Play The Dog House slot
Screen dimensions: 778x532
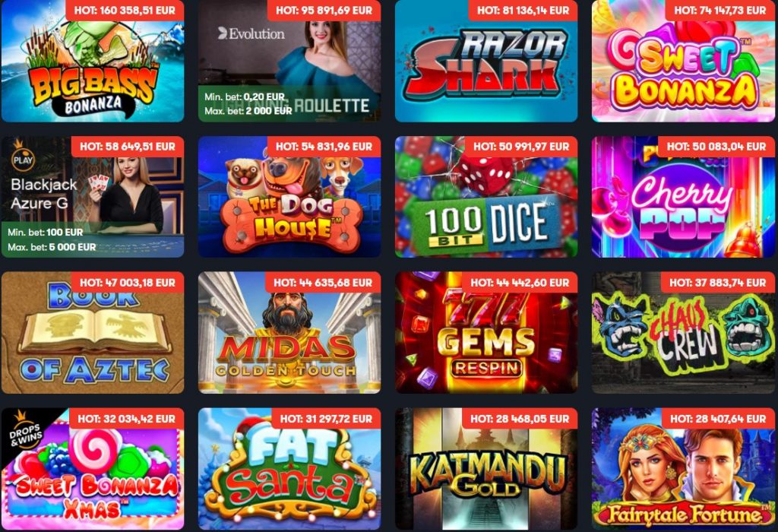click(x=289, y=197)
